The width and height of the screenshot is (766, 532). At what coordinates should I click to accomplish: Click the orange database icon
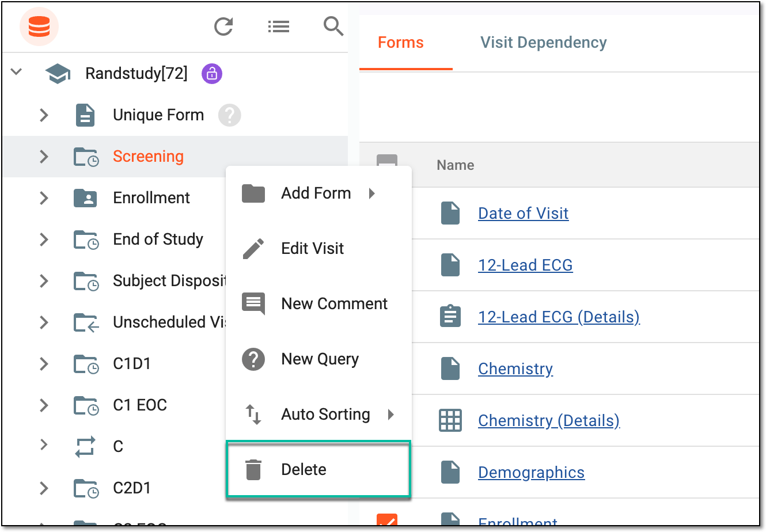(39, 26)
